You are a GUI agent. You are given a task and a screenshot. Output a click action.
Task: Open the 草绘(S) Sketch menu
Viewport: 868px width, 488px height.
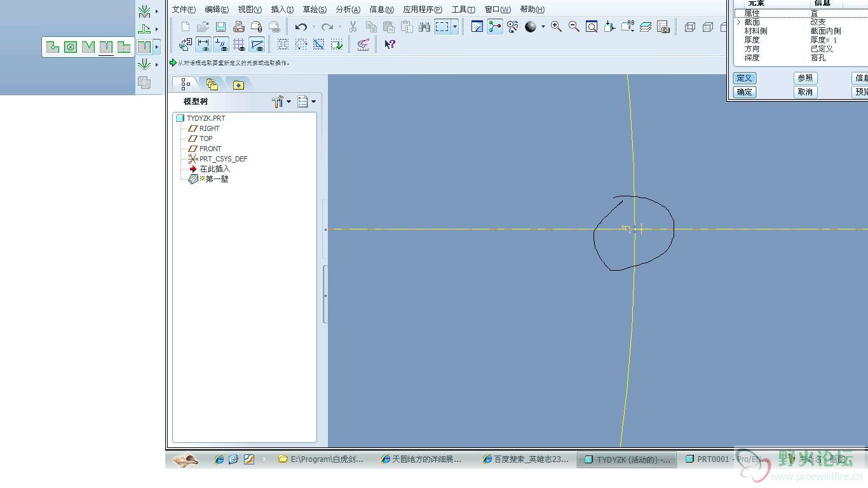pyautogui.click(x=314, y=10)
